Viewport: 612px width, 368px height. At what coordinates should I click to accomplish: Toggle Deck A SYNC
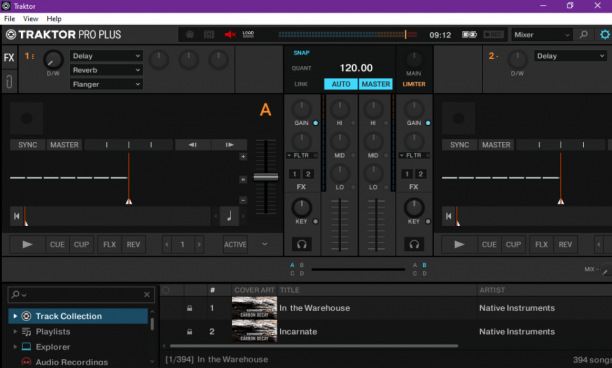tap(27, 145)
